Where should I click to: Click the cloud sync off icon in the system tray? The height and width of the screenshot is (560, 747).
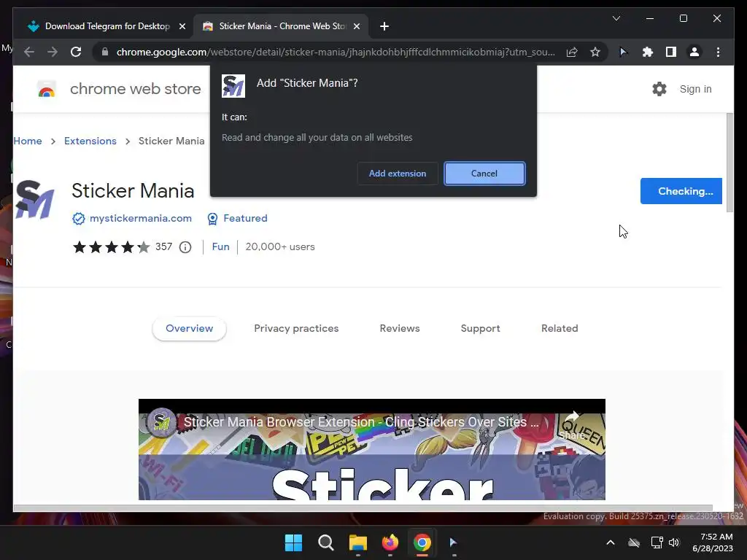click(x=634, y=542)
